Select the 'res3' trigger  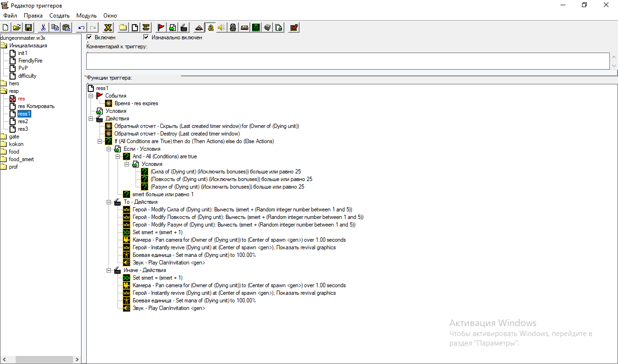coord(23,129)
